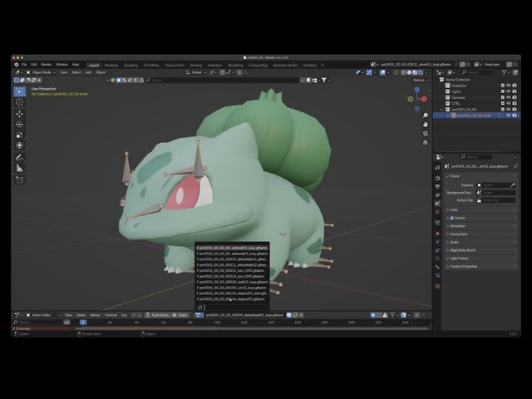
Task: Click the viewport Zoom magnifier icon
Action: (x=425, y=116)
